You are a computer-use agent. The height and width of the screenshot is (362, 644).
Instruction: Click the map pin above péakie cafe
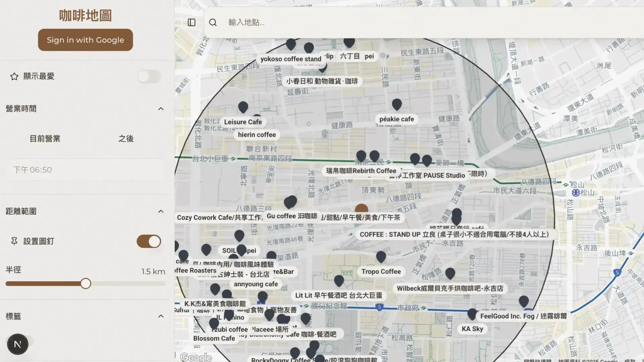point(397,104)
